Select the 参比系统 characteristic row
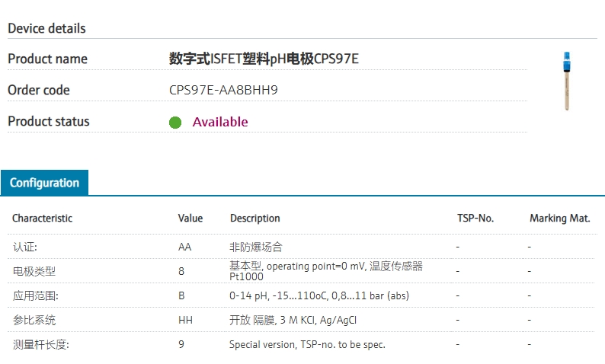The width and height of the screenshot is (605, 364). (x=34, y=320)
